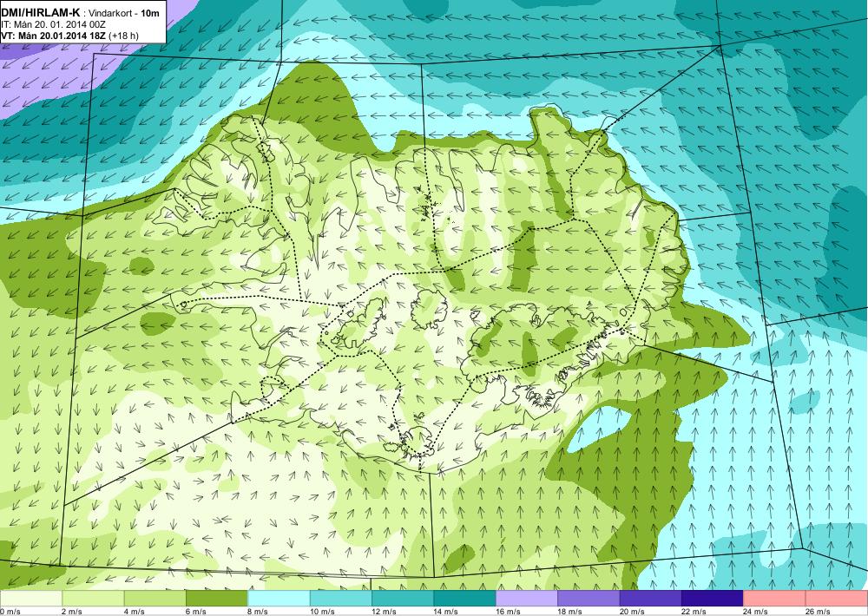Click the "VT: Mán 20.01.2014 18Z" valid time

click(54, 36)
